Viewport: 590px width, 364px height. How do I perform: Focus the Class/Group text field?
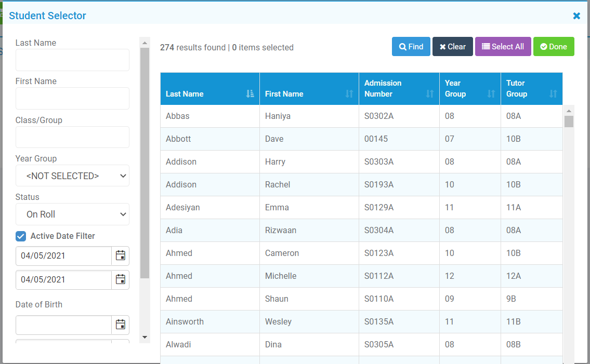pos(72,138)
